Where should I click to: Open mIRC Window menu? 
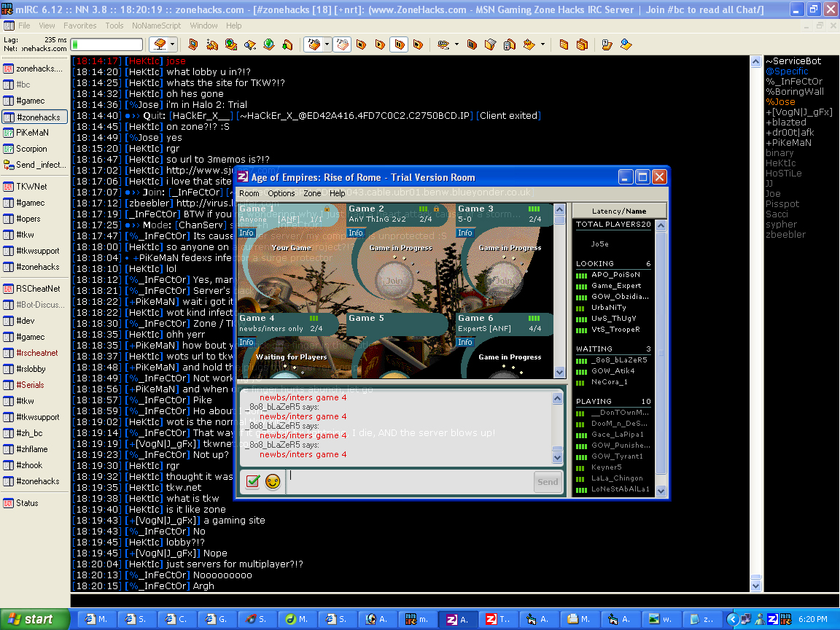click(x=203, y=26)
